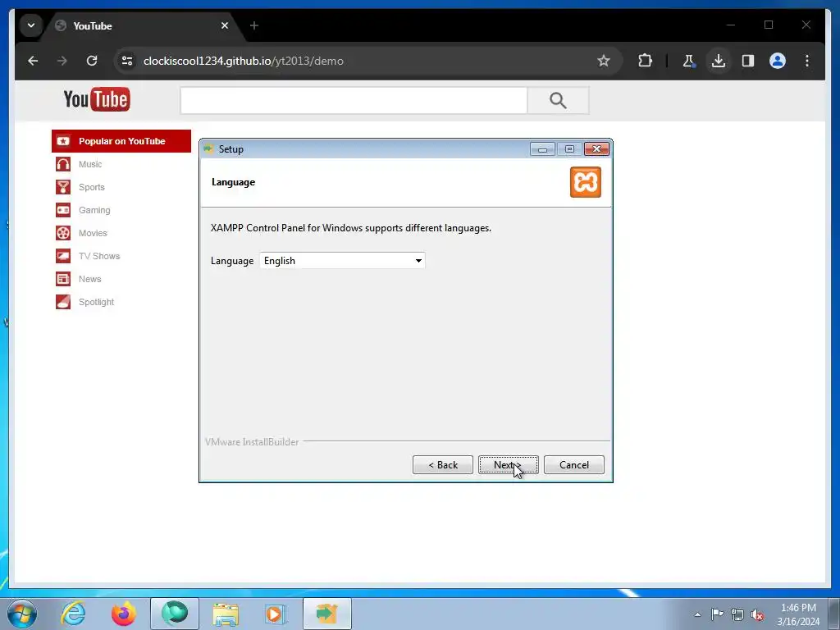The height and width of the screenshot is (630, 840).
Task: Minimize the Setup dialog window
Action: click(x=542, y=149)
